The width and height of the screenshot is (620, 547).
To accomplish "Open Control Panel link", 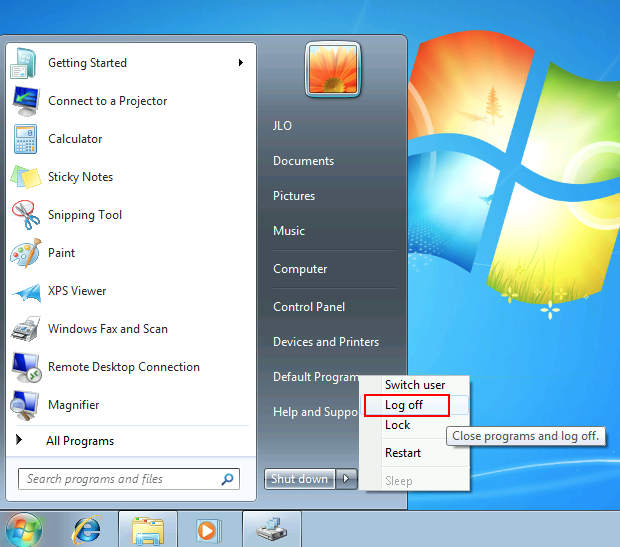I will [309, 307].
